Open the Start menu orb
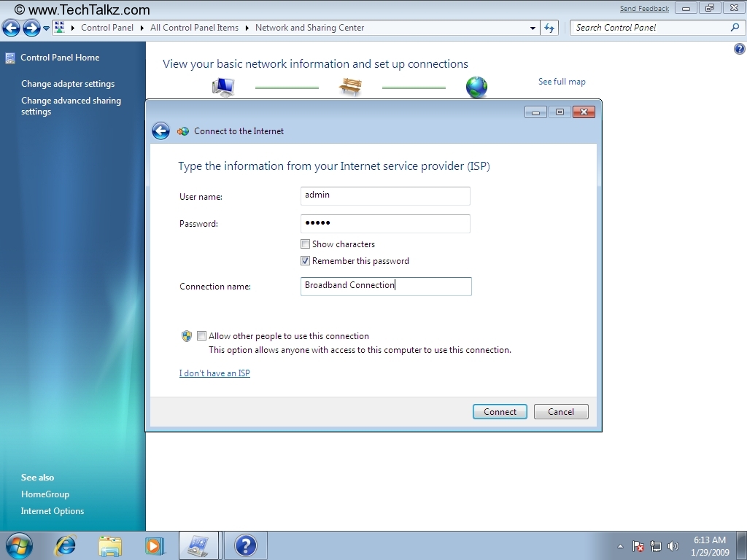Screen dimensions: 747x560 point(19,545)
